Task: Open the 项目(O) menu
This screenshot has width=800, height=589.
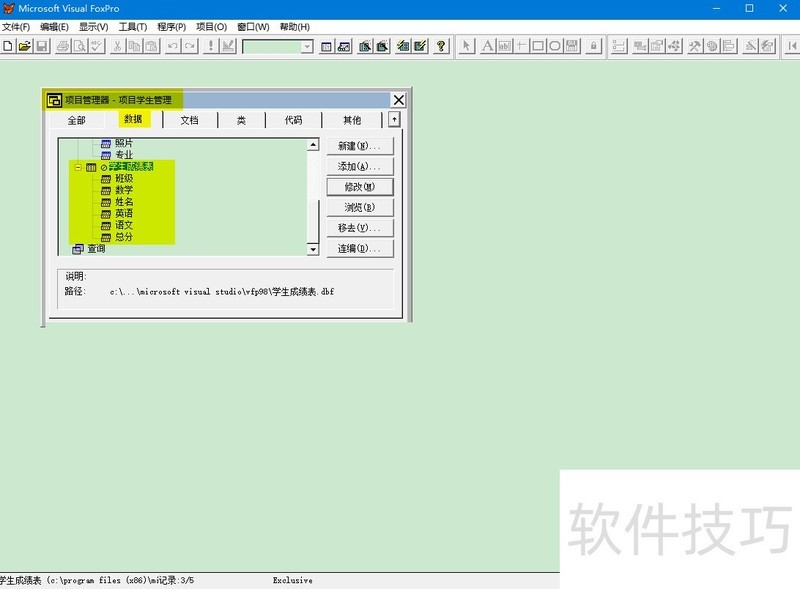Action: (x=211, y=27)
